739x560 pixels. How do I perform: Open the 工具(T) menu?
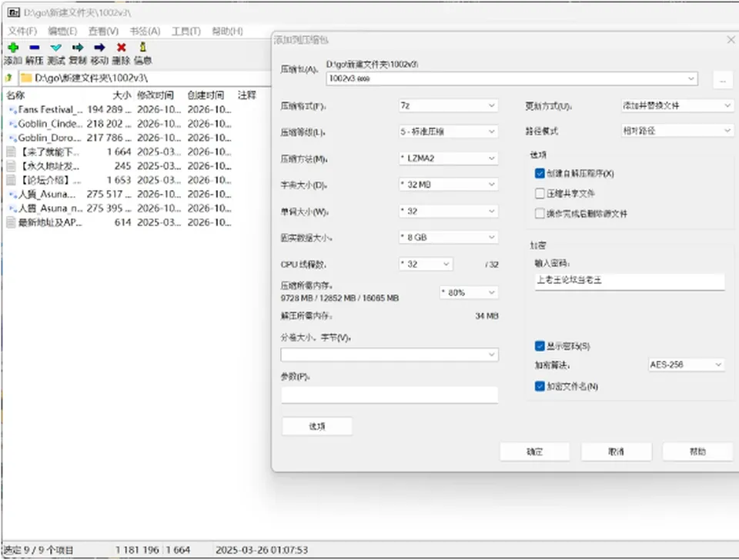(x=186, y=31)
